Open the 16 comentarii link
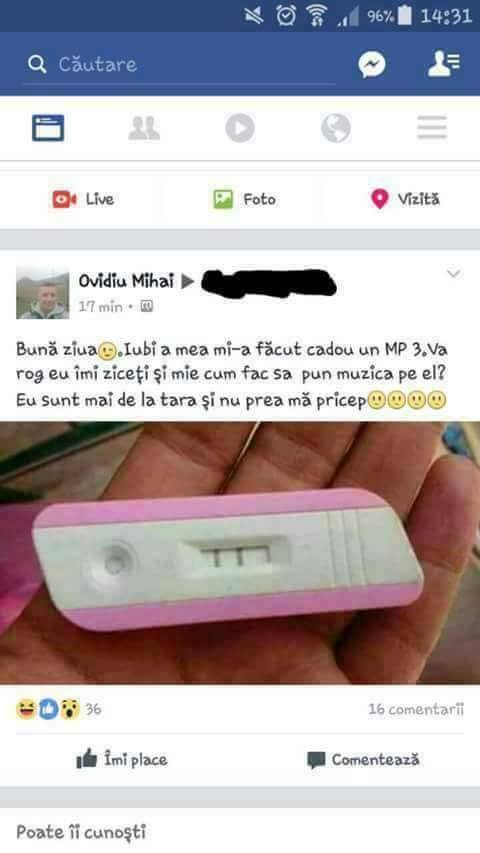The width and height of the screenshot is (480, 853). pyautogui.click(x=416, y=709)
